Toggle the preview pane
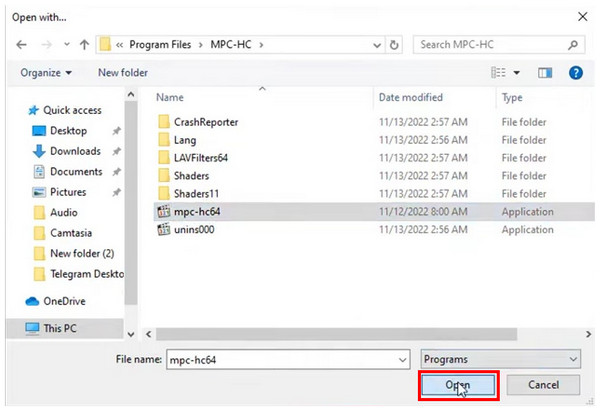Image resolution: width=600 pixels, height=411 pixels. pos(545,73)
